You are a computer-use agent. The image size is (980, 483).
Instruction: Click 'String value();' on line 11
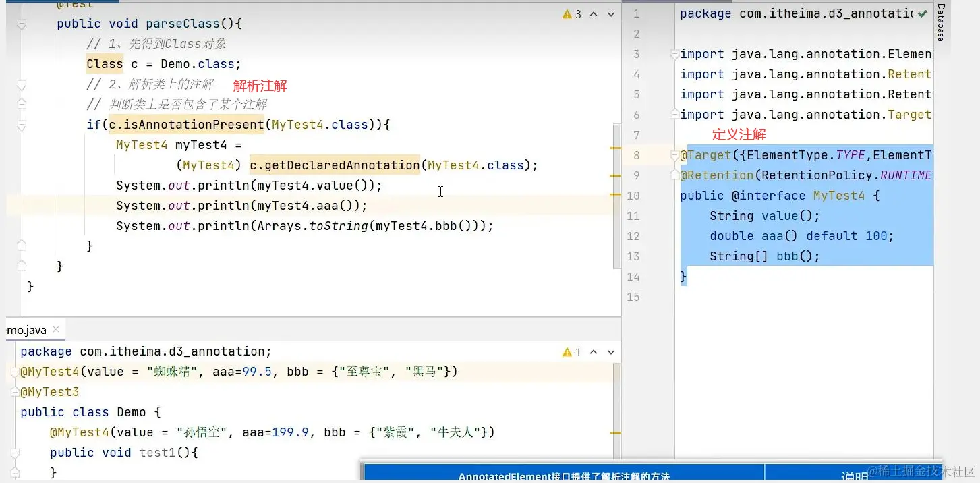pyautogui.click(x=765, y=216)
